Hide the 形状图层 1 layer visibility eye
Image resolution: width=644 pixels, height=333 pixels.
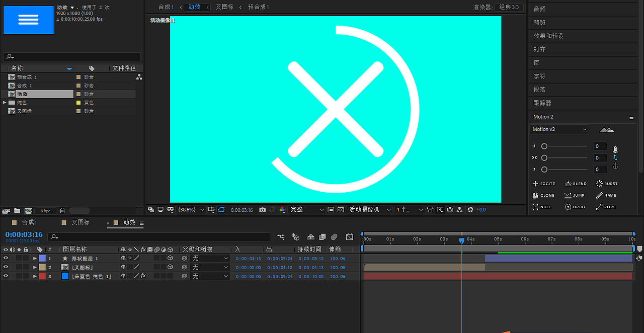[5, 258]
